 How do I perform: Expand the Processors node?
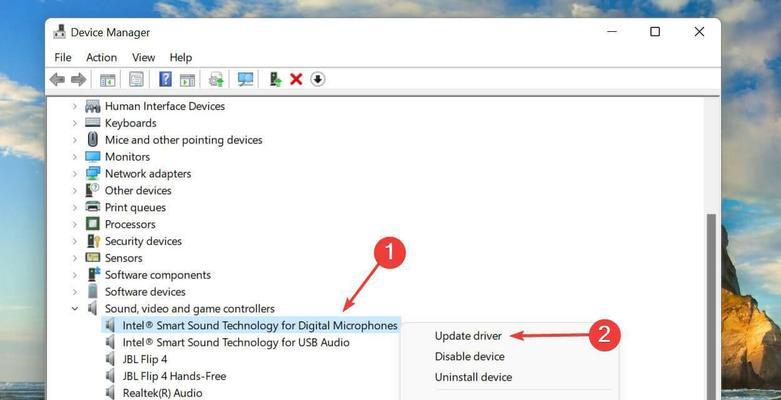[75, 224]
